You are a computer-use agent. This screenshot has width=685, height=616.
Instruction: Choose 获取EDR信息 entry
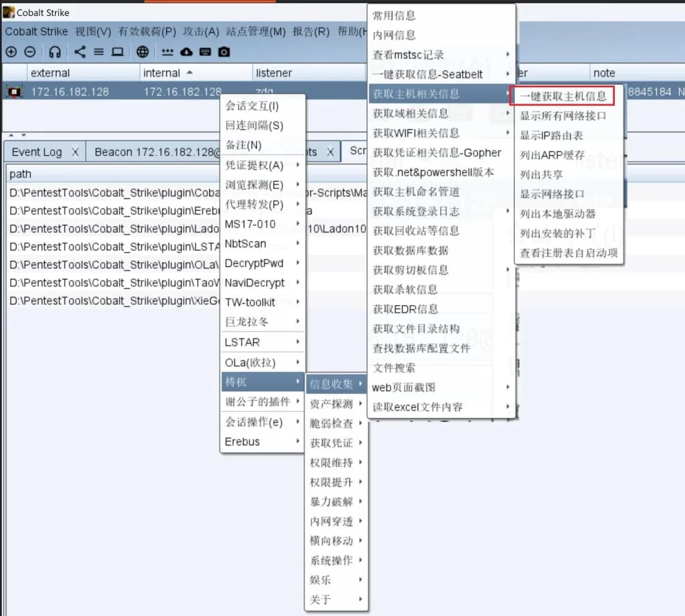[442, 309]
